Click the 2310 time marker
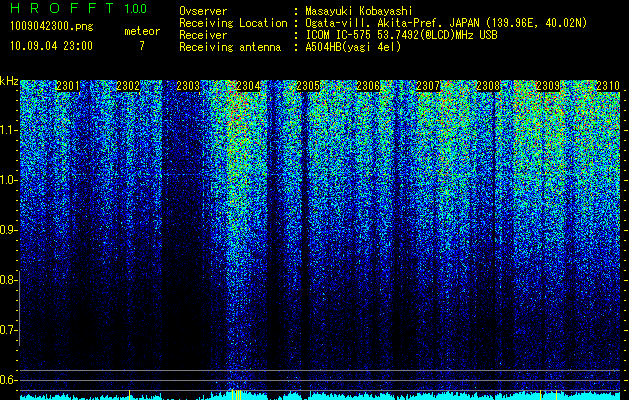Viewport: 629px width, 400px height. click(x=608, y=86)
